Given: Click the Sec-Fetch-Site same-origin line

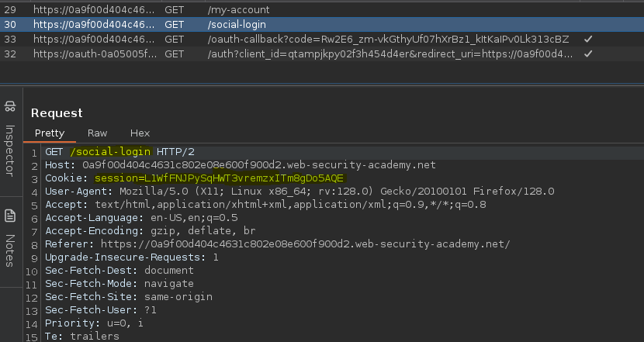Looking at the screenshot, I should (129, 297).
